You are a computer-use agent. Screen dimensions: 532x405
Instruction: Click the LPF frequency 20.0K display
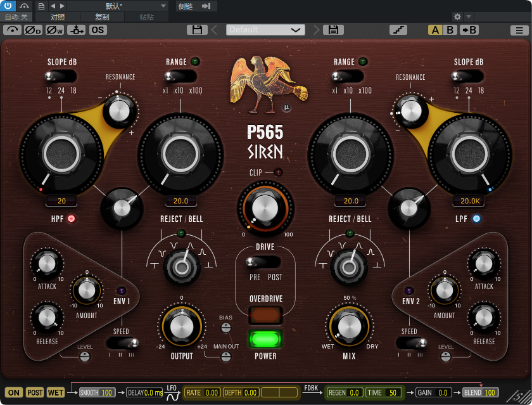469,201
